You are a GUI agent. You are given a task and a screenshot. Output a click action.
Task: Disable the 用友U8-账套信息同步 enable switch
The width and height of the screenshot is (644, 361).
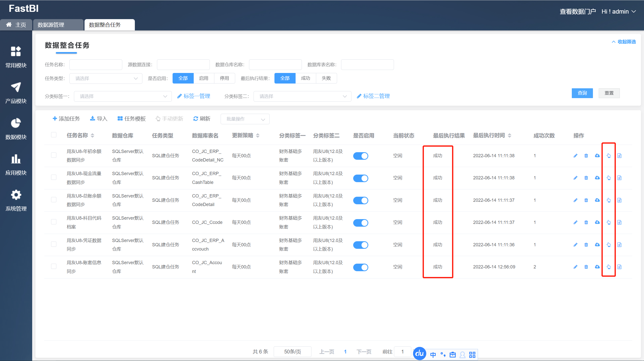click(360, 267)
